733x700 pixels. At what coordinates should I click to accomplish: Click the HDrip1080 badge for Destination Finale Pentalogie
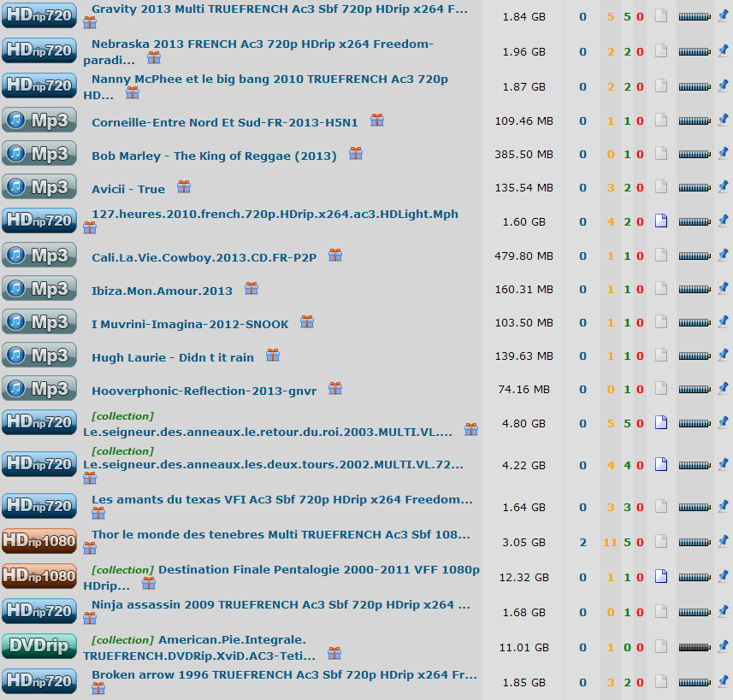[x=38, y=576]
